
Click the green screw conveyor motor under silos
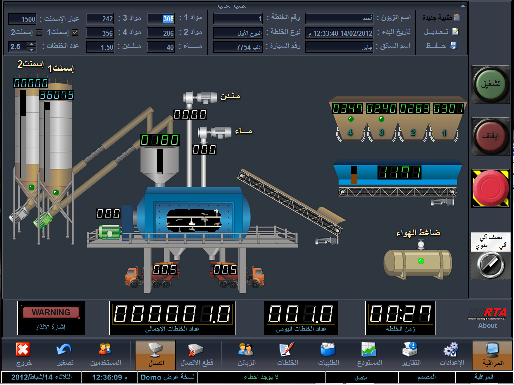click(43, 221)
